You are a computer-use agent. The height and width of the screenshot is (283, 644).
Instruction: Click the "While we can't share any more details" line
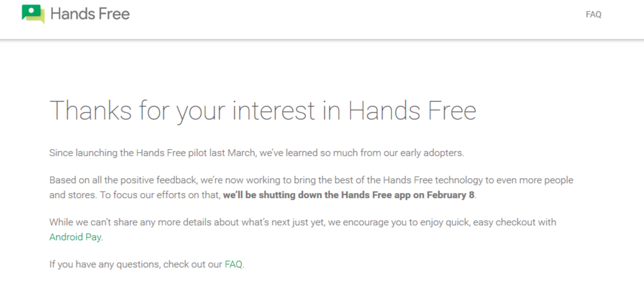pos(303,222)
